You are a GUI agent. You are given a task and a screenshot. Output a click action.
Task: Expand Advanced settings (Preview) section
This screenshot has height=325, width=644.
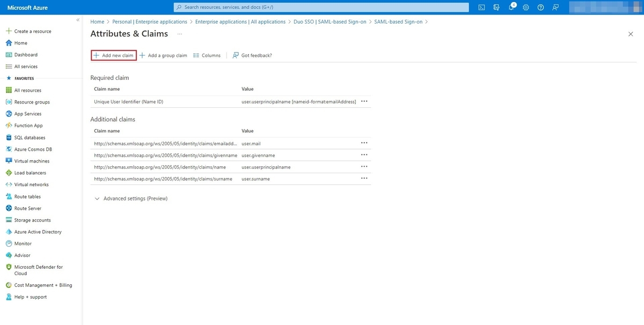131,198
